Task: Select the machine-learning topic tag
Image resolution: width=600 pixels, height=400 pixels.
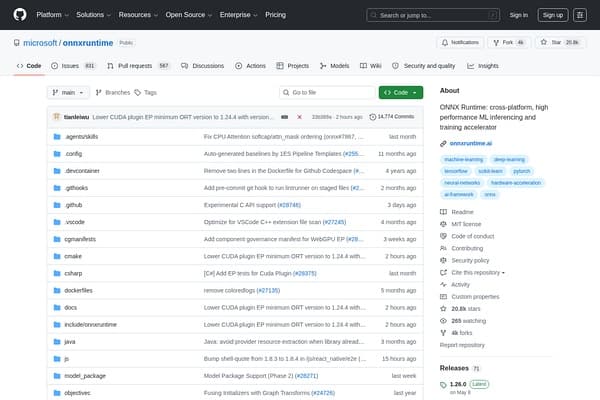Action: point(463,160)
